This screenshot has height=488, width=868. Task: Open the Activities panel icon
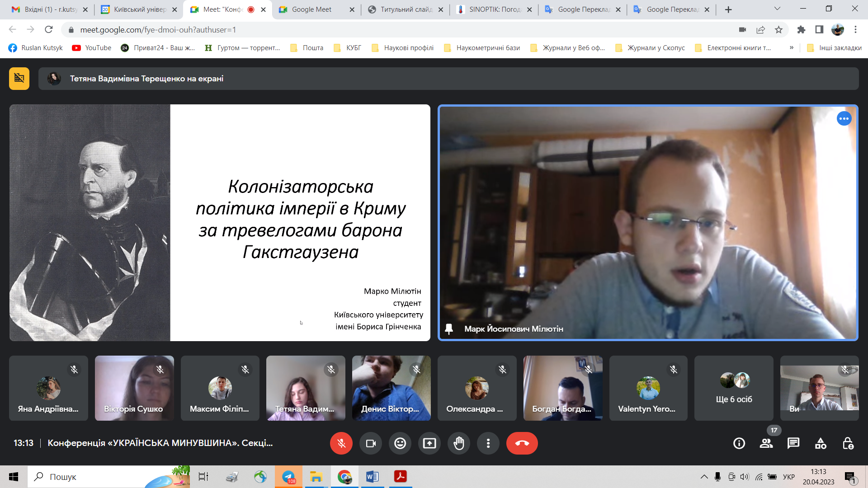pyautogui.click(x=820, y=443)
